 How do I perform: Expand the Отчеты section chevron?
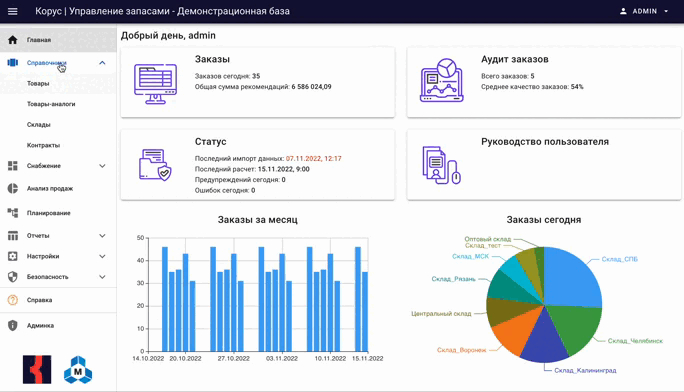(102, 236)
